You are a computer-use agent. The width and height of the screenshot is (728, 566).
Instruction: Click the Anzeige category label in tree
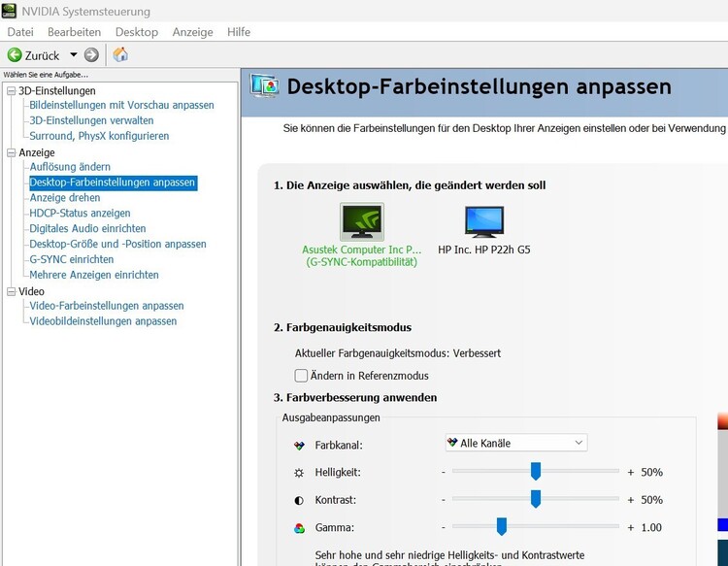(x=37, y=152)
